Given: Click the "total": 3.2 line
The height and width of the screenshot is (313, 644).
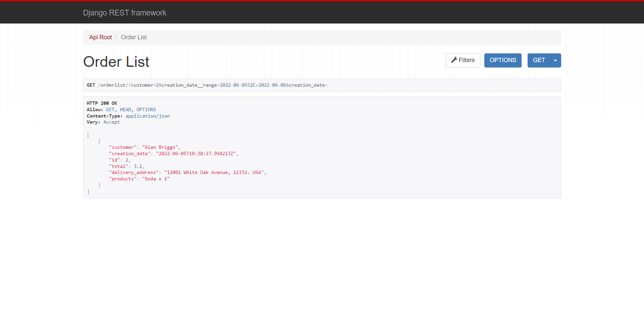Looking at the screenshot, I should (x=126, y=166).
